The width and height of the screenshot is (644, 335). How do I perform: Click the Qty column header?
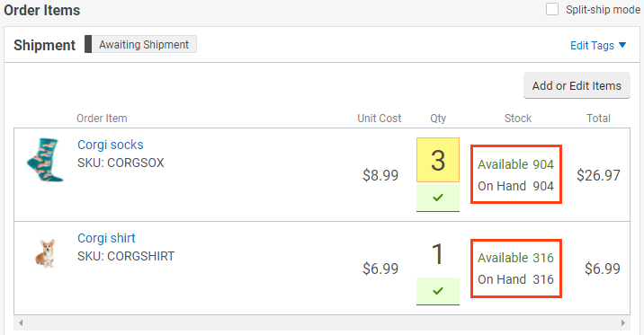click(x=438, y=119)
